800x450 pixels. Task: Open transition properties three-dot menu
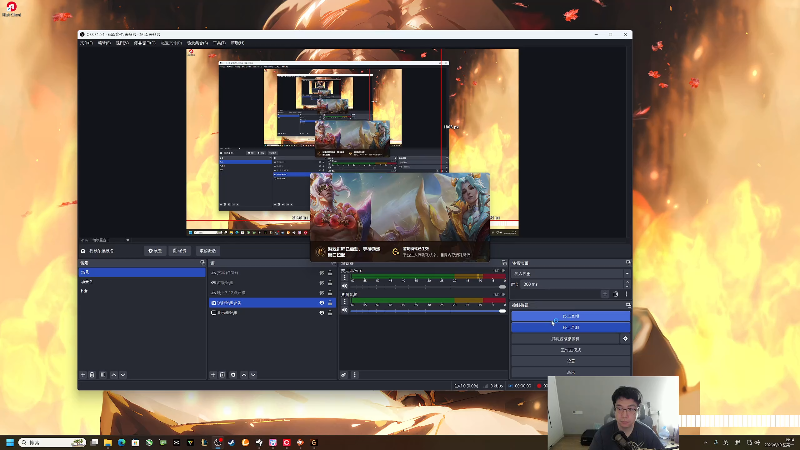point(627,294)
